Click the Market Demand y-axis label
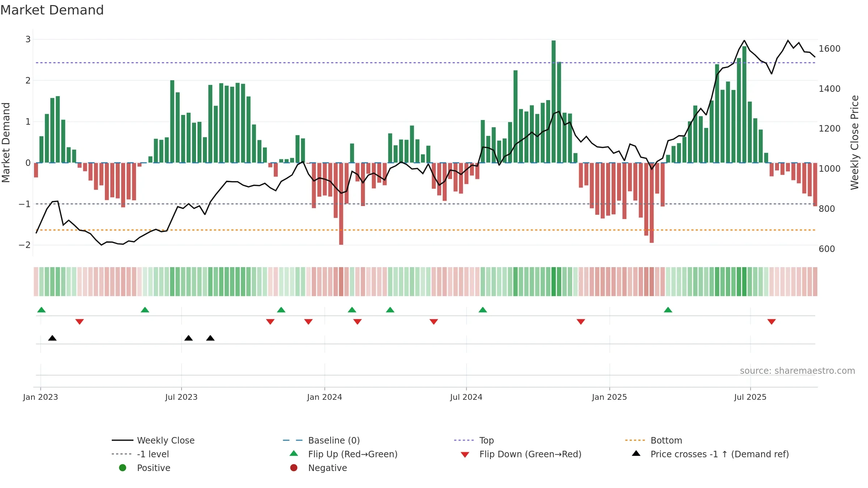This screenshot has width=868, height=488. point(6,142)
